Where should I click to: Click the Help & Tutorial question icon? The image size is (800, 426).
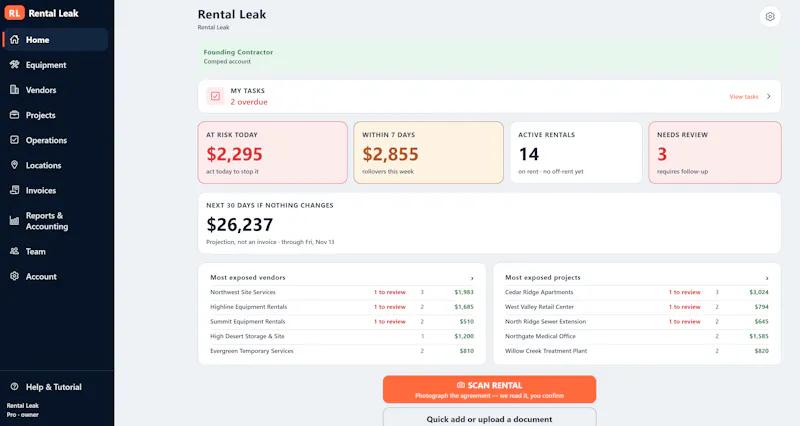14,387
